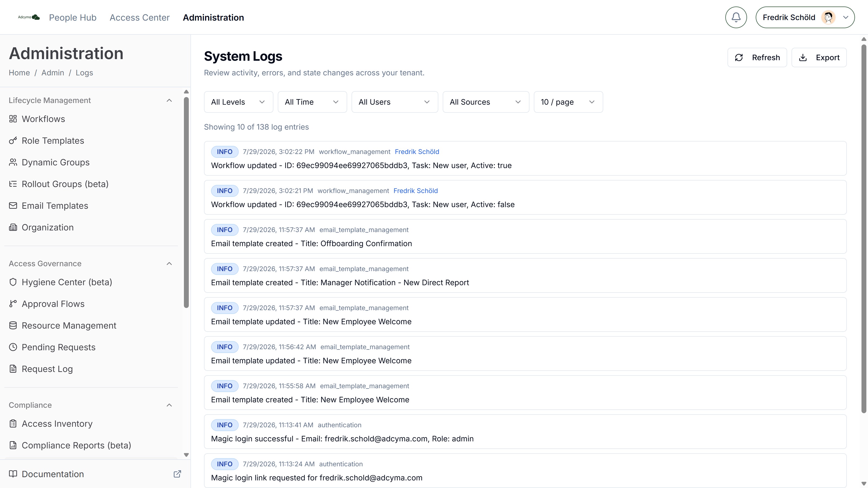
Task: Click the Logs breadcrumb
Action: click(x=84, y=73)
